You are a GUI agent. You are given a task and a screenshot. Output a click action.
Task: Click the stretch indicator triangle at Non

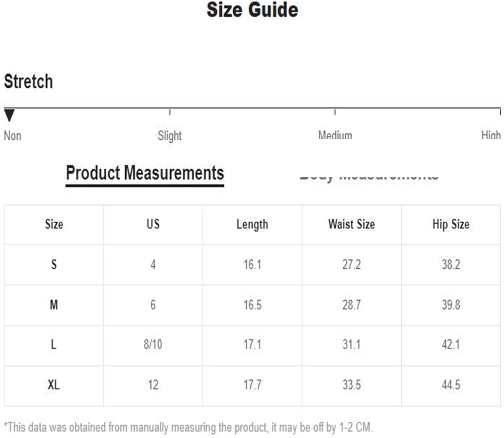pos(9,115)
